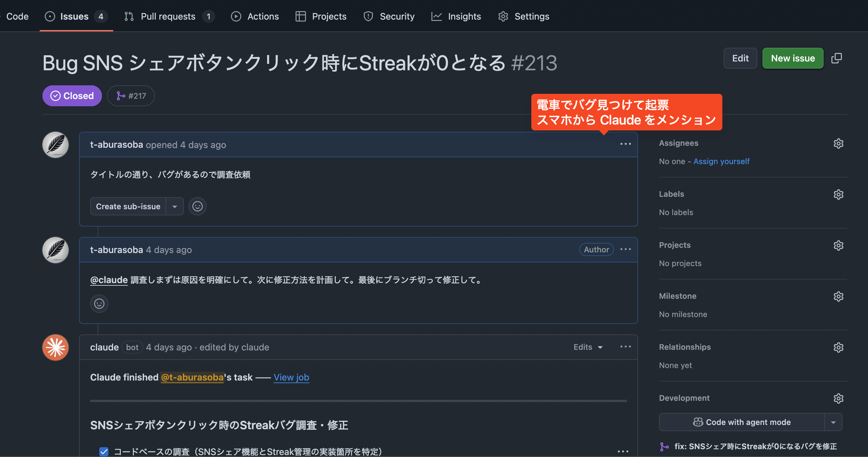The image size is (868, 457).
Task: Switch to the Issues tab
Action: (76, 16)
